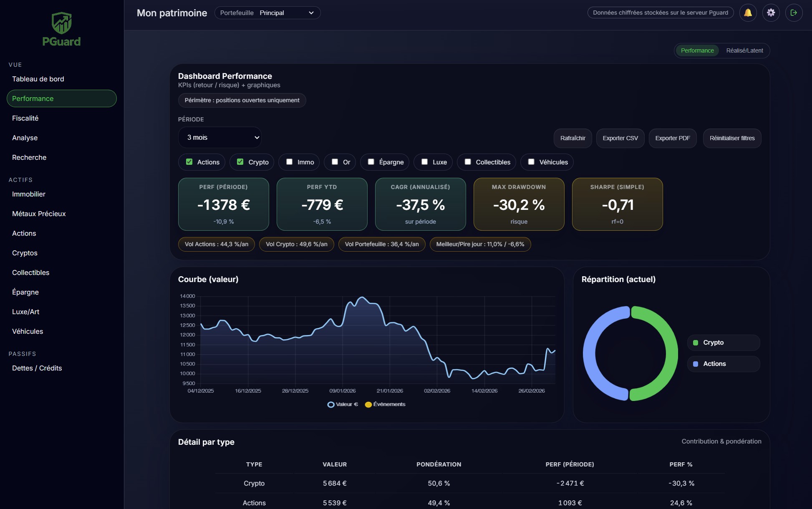The height and width of the screenshot is (509, 812).
Task: Open notifications via the bell icon
Action: click(748, 13)
